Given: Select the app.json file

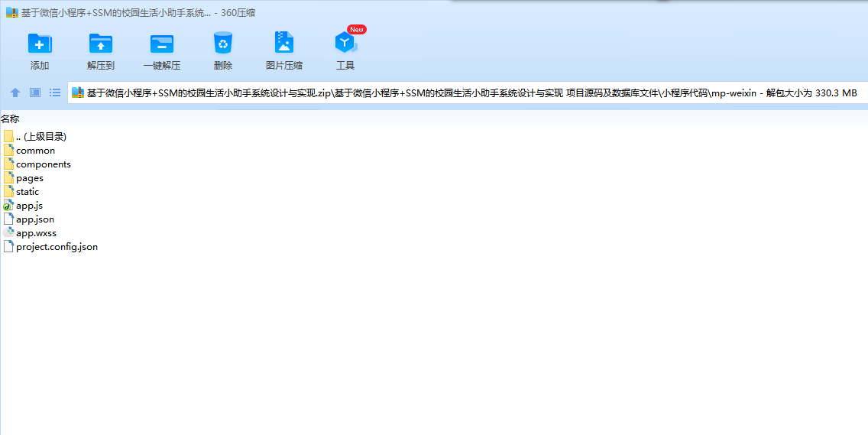Looking at the screenshot, I should coord(28,219).
